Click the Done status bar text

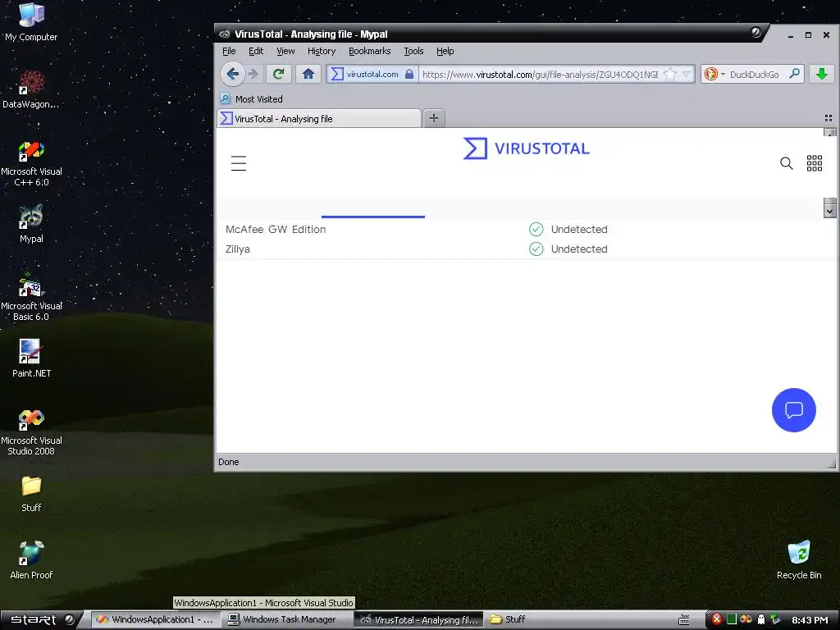tap(229, 462)
